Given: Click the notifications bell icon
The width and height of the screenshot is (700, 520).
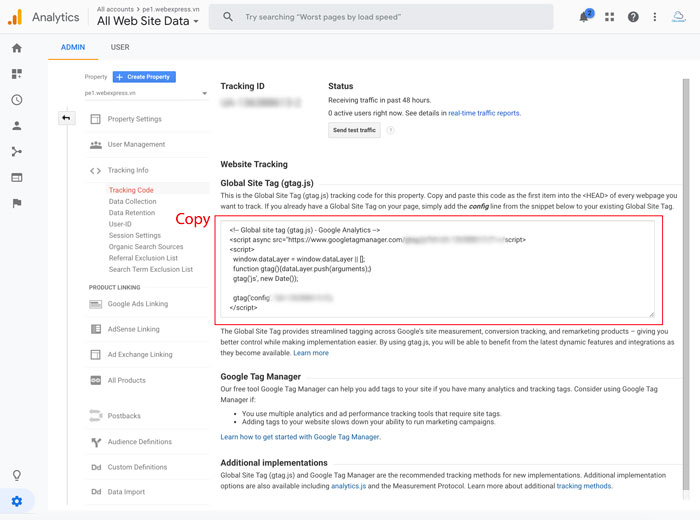Looking at the screenshot, I should tap(585, 17).
